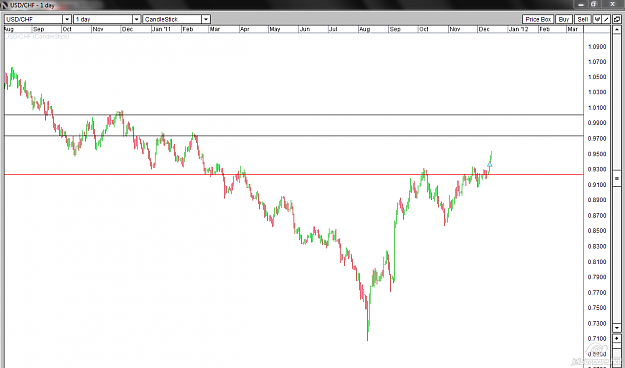The height and width of the screenshot is (368, 625).
Task: Select the line drawing tool icon
Action: [606, 19]
